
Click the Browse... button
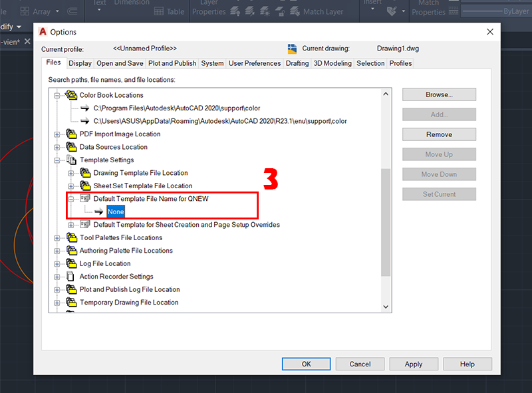point(439,94)
